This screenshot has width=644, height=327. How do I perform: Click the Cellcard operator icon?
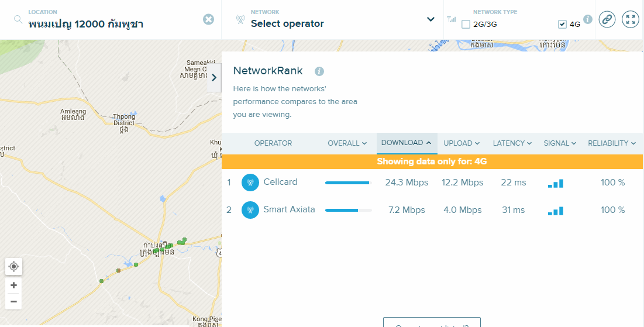click(x=250, y=183)
